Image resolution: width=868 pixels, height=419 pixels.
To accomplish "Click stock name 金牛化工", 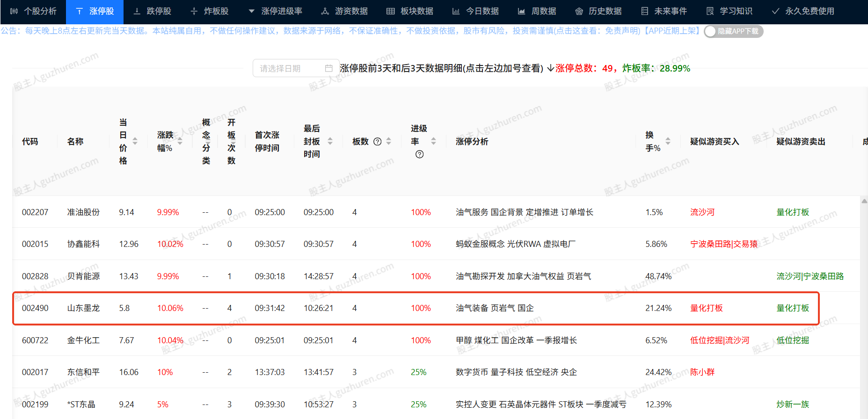I will [x=83, y=340].
